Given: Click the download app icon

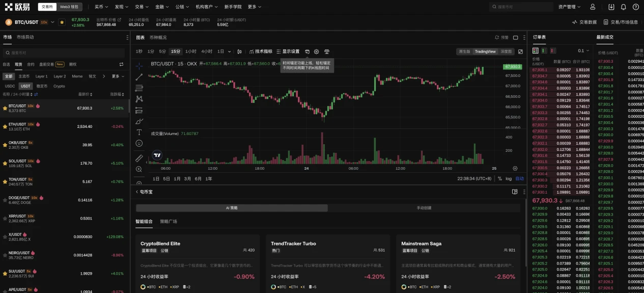Looking at the screenshot, I should point(610,7).
